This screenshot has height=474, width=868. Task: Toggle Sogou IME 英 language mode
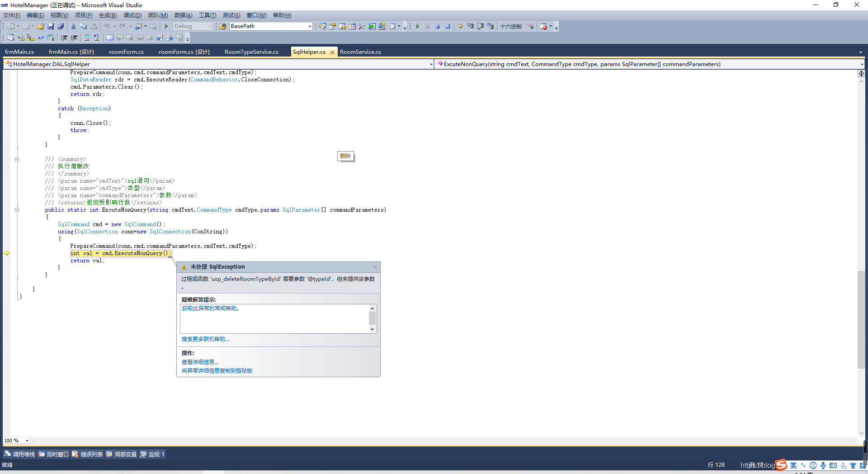[x=793, y=465]
